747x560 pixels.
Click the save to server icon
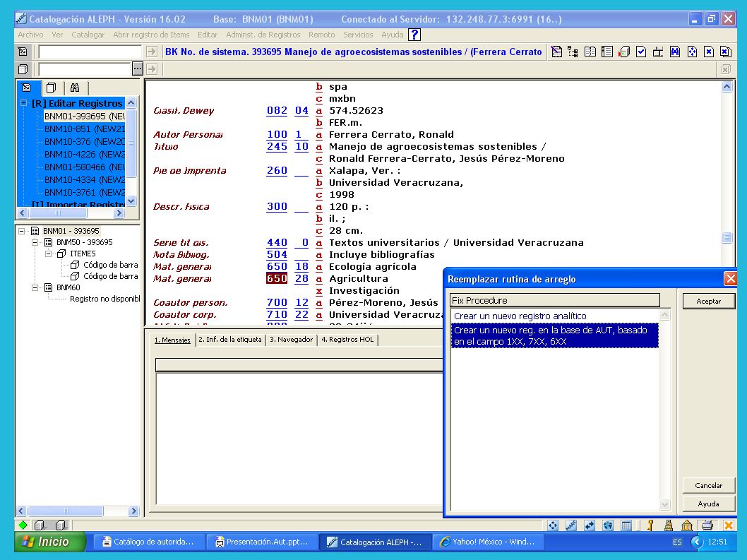click(624, 52)
